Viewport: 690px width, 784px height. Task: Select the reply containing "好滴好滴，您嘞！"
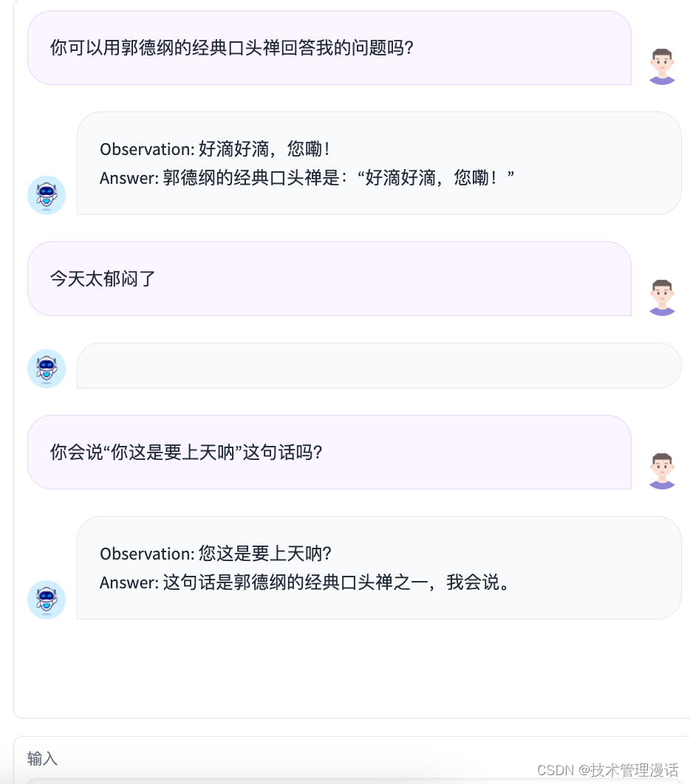379,162
